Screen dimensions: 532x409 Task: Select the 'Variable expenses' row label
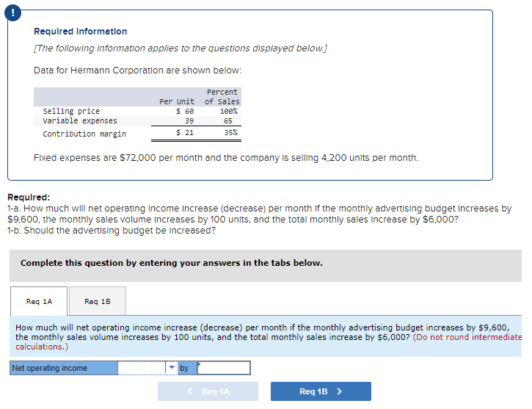pos(80,121)
